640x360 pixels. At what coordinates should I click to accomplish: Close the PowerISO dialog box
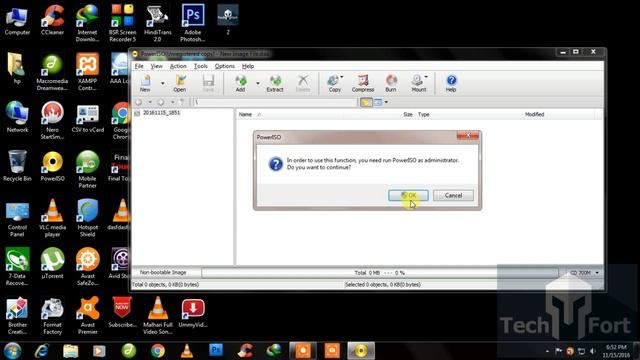(x=468, y=136)
